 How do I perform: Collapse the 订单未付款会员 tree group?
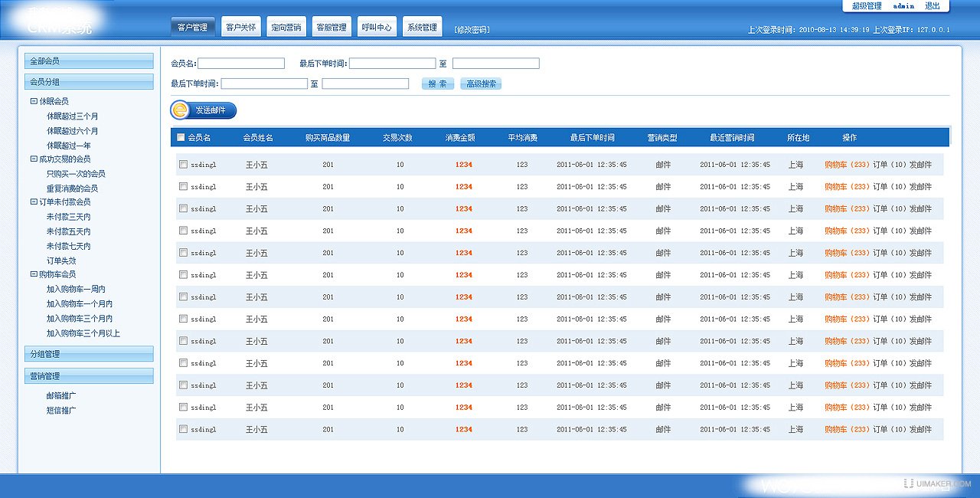[34, 202]
